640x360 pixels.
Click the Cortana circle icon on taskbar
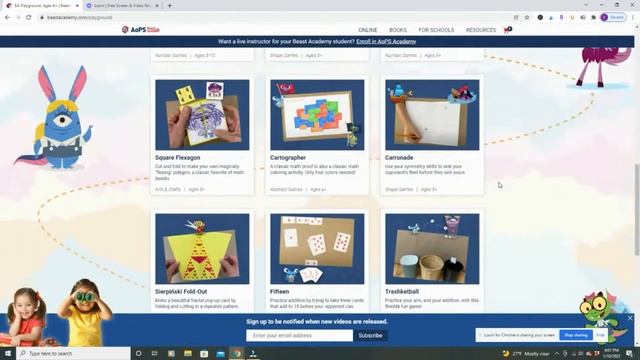coord(138,353)
